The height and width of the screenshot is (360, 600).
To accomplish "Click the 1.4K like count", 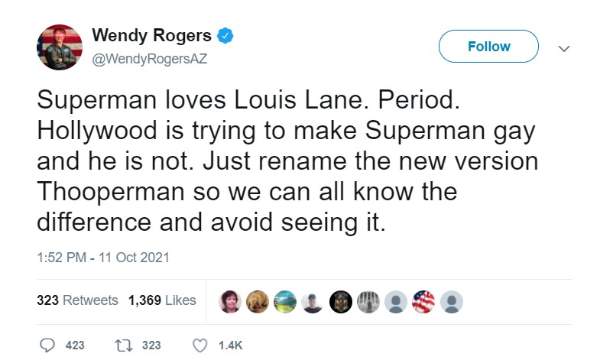I will tap(230, 345).
